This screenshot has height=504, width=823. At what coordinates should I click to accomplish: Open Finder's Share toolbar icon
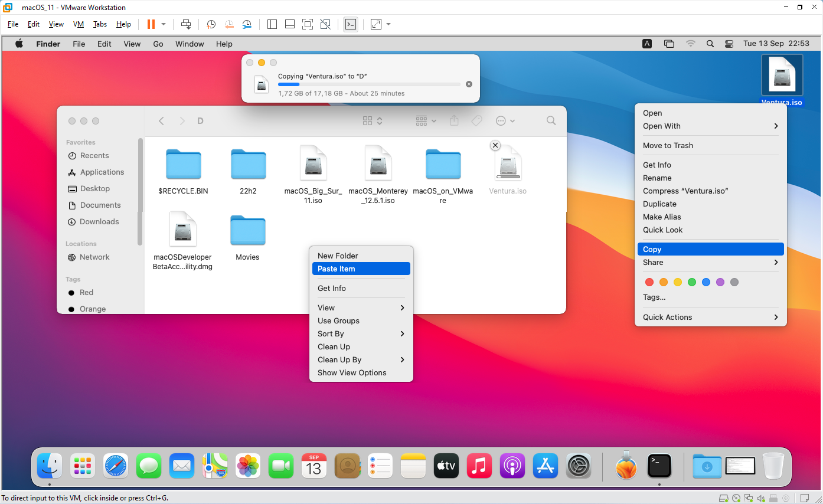[454, 120]
